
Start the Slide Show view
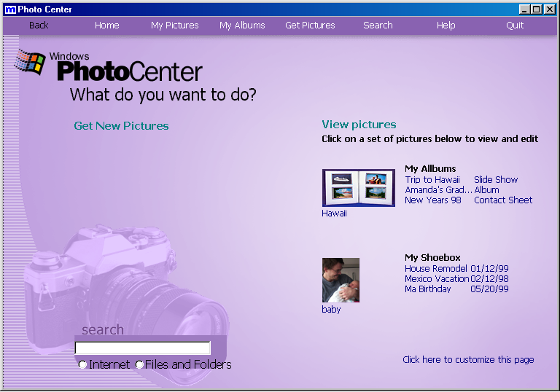click(x=496, y=179)
